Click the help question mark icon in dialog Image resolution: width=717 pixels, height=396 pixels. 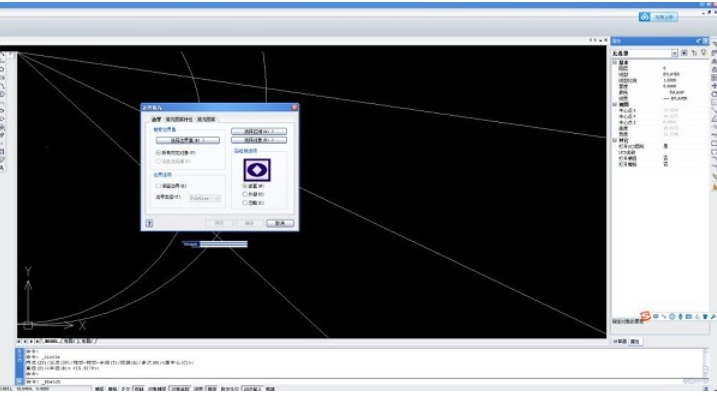coord(150,223)
